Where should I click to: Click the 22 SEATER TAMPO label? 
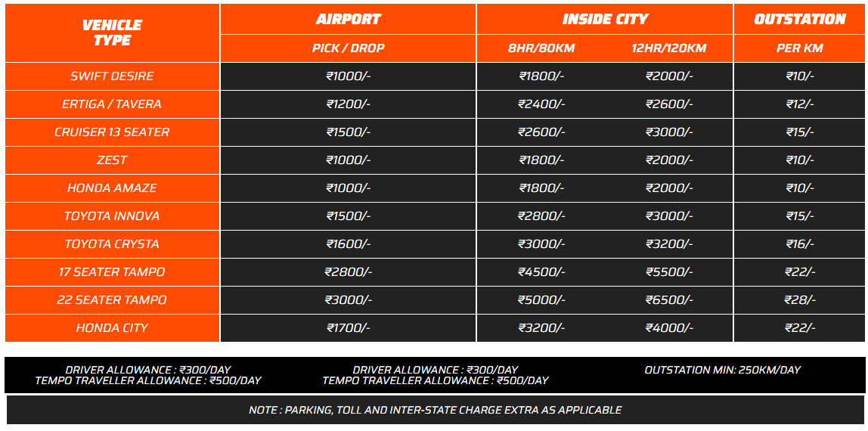pos(113,300)
